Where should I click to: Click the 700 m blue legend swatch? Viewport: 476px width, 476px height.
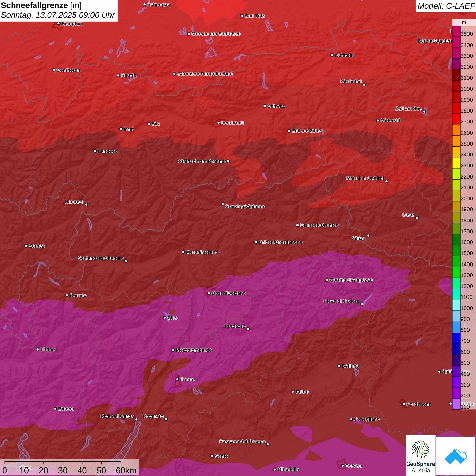(x=456, y=338)
